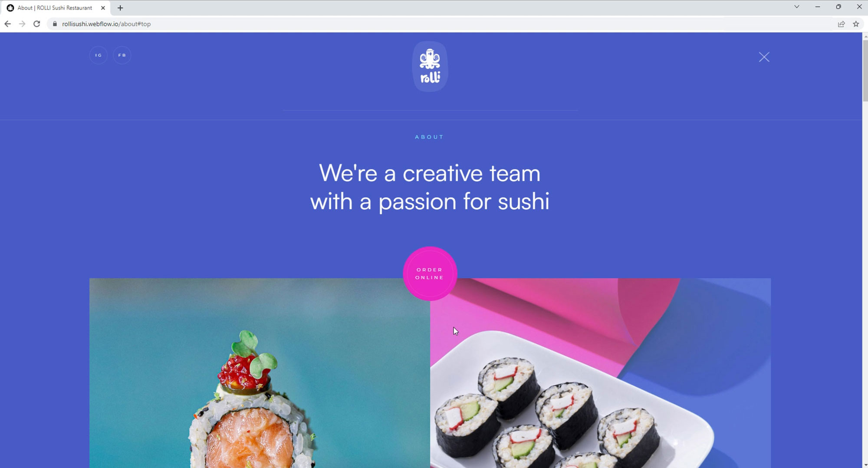This screenshot has height=468, width=868.
Task: Click the browser forward arrow
Action: (22, 24)
